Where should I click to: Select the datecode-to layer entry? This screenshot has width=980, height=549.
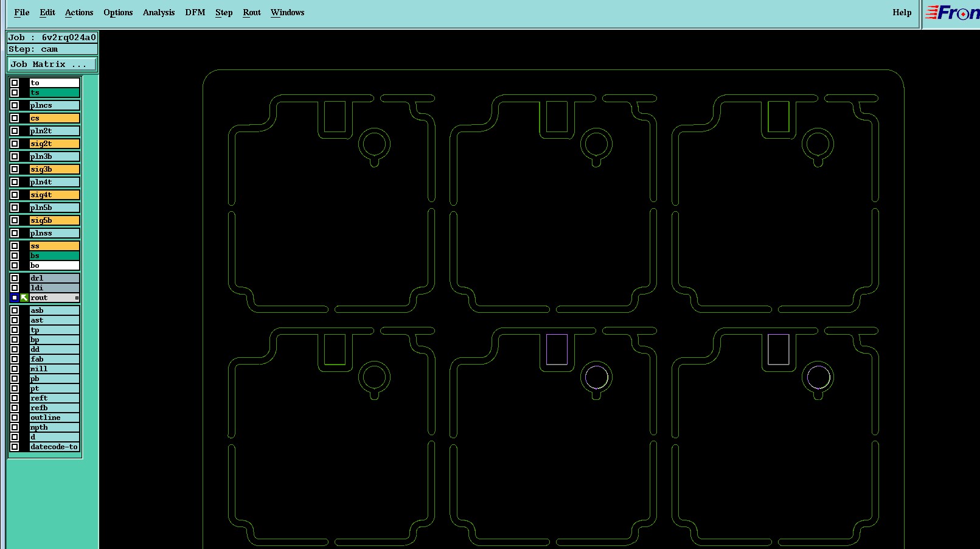pyautogui.click(x=55, y=447)
